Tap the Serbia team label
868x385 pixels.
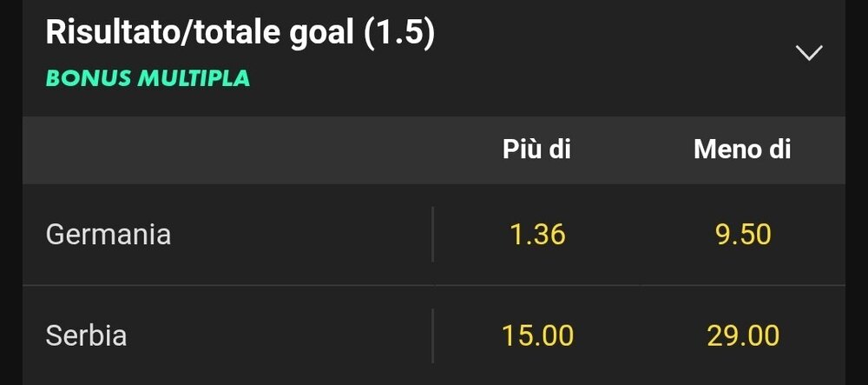[x=86, y=335]
